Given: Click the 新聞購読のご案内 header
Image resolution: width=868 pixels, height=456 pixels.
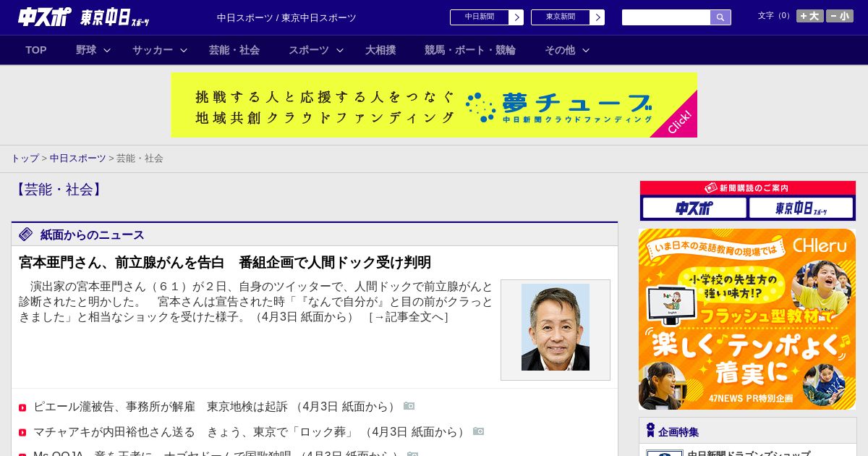Looking at the screenshot, I should (748, 188).
